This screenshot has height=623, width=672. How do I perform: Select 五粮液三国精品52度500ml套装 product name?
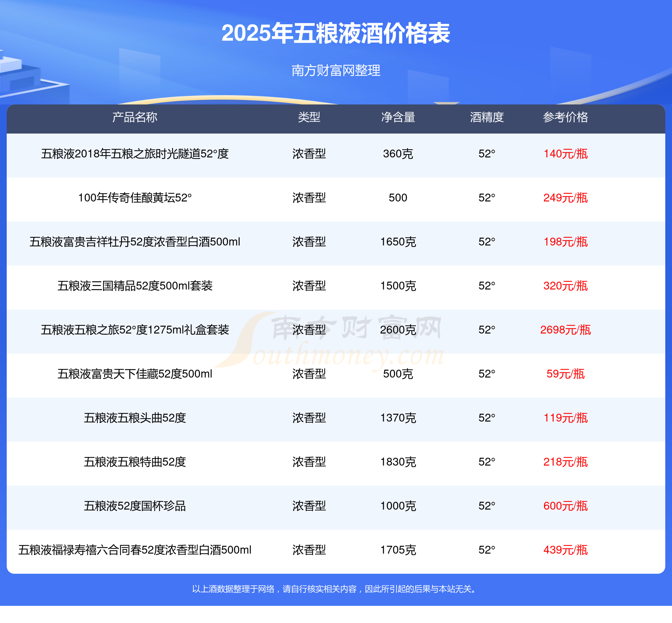point(135,286)
